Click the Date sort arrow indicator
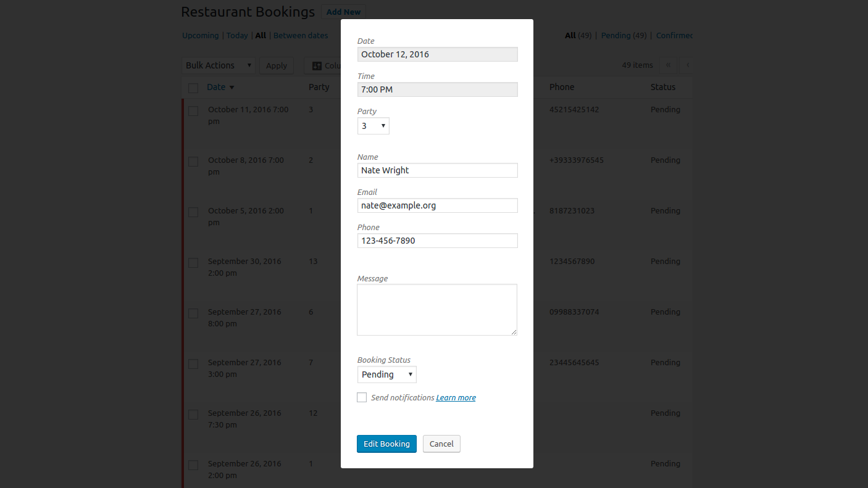This screenshot has width=868, height=488. 232,88
